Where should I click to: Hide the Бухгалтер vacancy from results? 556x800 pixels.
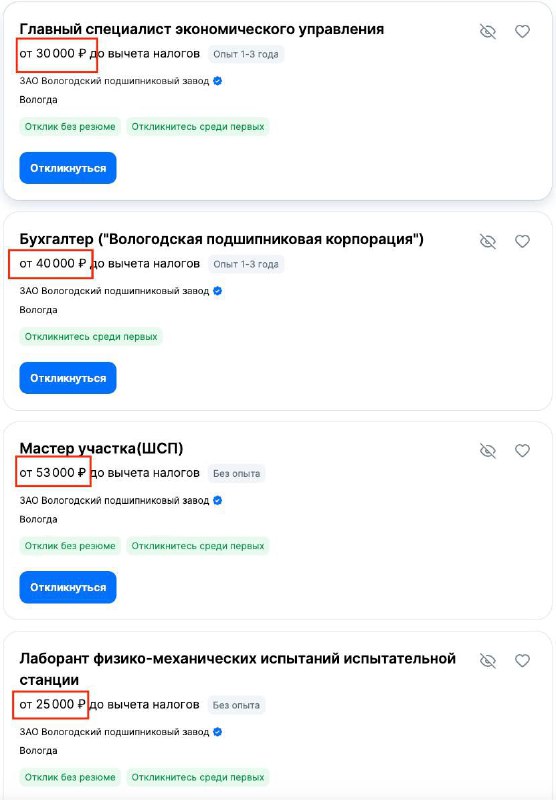click(488, 241)
